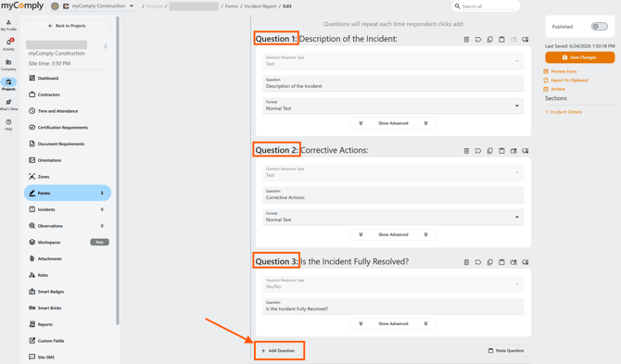
Task: Open Observations in the project menu
Action: (x=68, y=225)
